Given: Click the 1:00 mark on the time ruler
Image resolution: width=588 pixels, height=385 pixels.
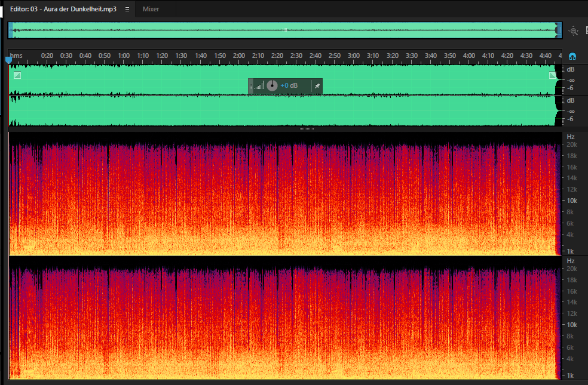Looking at the screenshot, I should click(124, 56).
